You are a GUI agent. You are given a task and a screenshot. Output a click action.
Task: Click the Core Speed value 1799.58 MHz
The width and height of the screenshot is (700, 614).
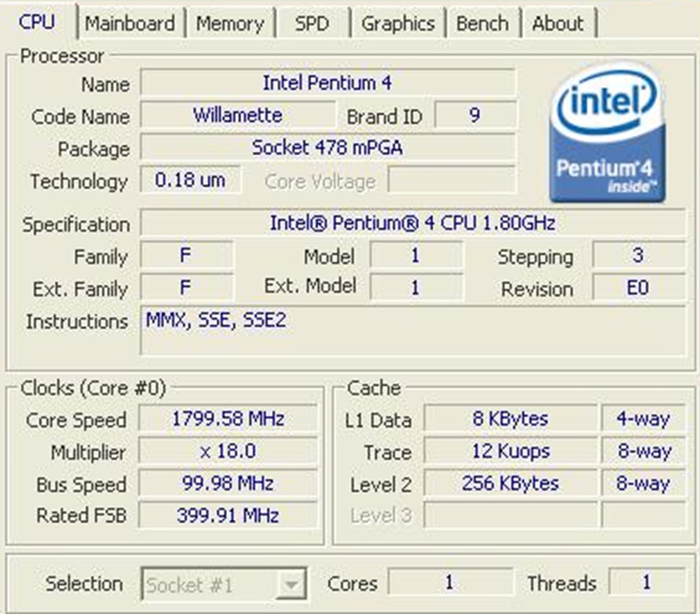(x=228, y=419)
